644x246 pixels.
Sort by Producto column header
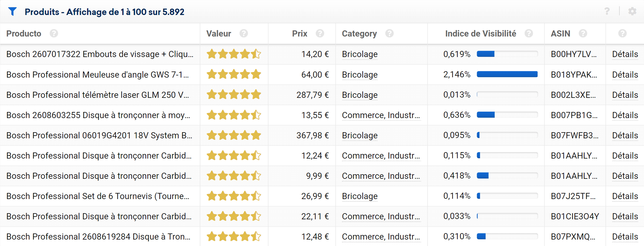click(24, 33)
